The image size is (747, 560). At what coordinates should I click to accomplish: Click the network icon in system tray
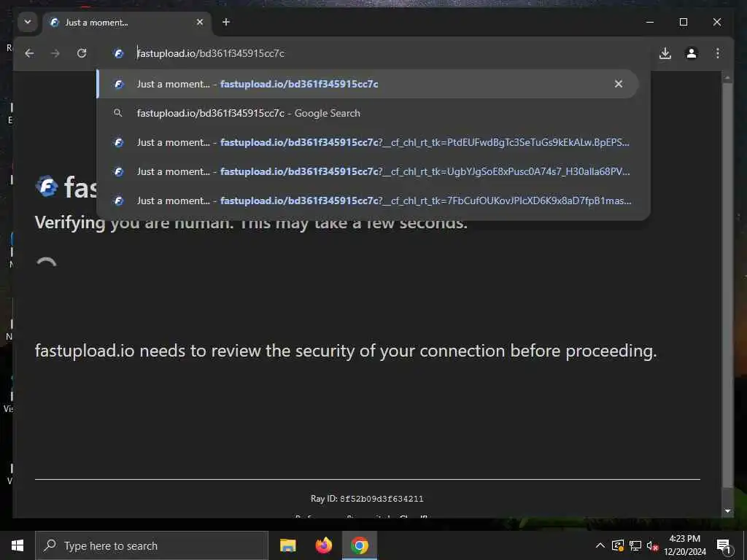point(635,545)
